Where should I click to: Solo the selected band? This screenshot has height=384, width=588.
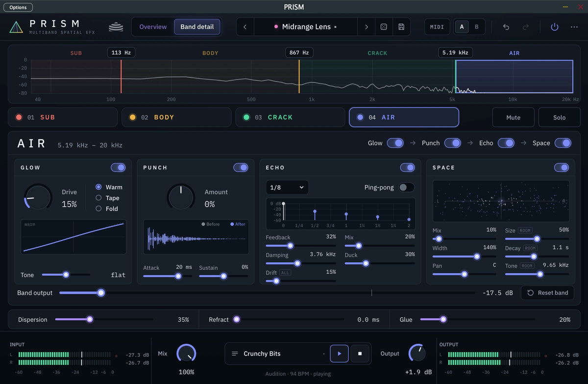[x=559, y=118]
